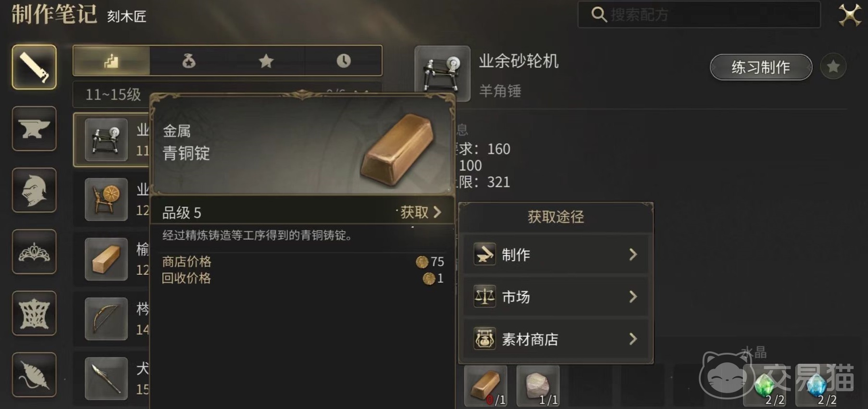Select the leatherworker hide class icon
The image size is (868, 409).
point(34,313)
